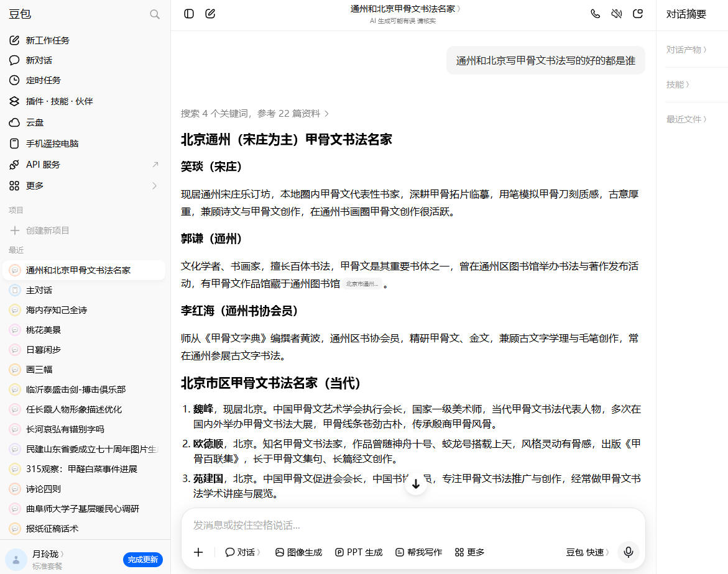
Task: Toggle the sidebar panel icon
Action: click(x=189, y=14)
